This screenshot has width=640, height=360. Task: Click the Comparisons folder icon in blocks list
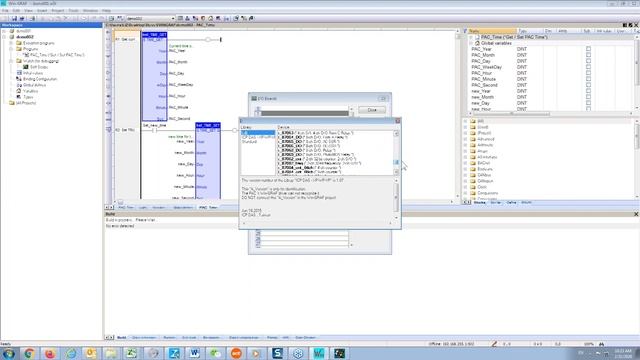(x=473, y=193)
